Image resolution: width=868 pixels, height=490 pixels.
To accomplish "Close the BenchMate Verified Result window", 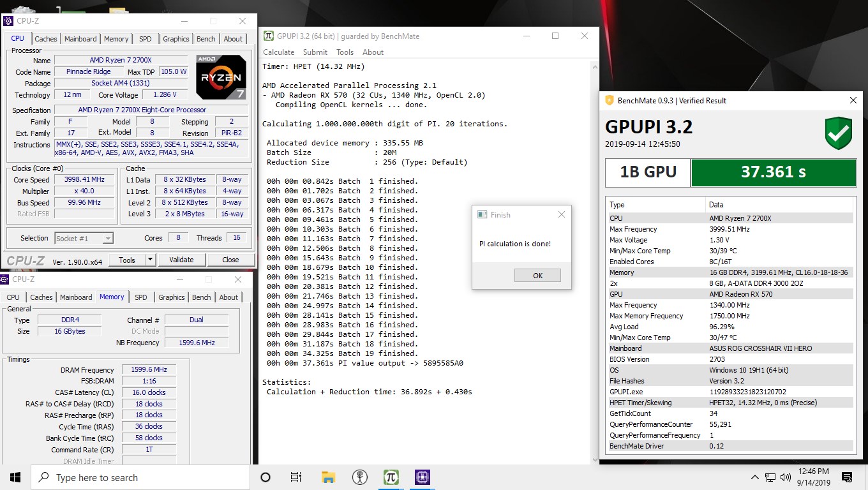I will 853,100.
